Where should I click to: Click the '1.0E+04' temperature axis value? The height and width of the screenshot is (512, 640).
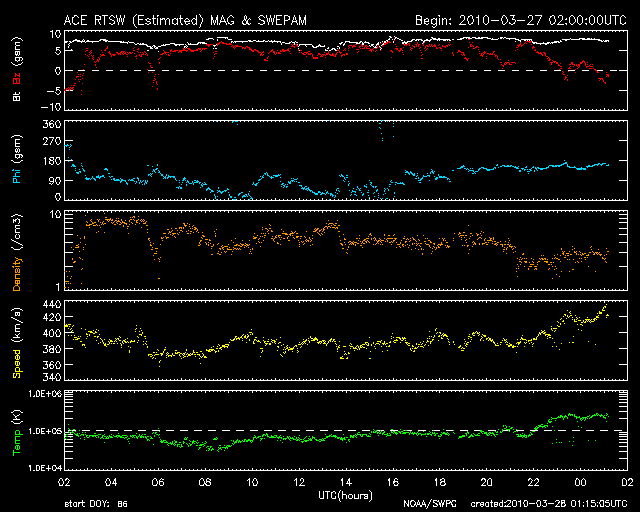point(45,468)
